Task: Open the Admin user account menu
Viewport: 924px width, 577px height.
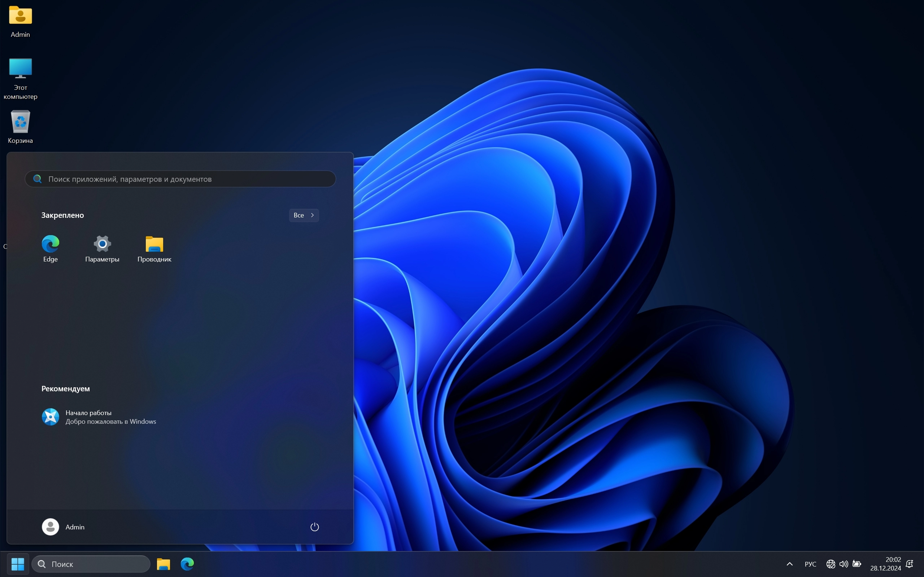Action: point(64,527)
